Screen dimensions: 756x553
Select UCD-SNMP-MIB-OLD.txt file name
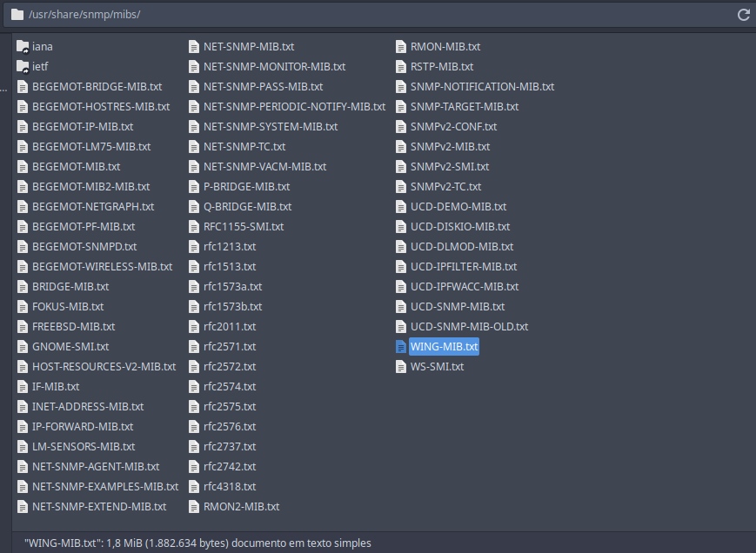coord(469,327)
